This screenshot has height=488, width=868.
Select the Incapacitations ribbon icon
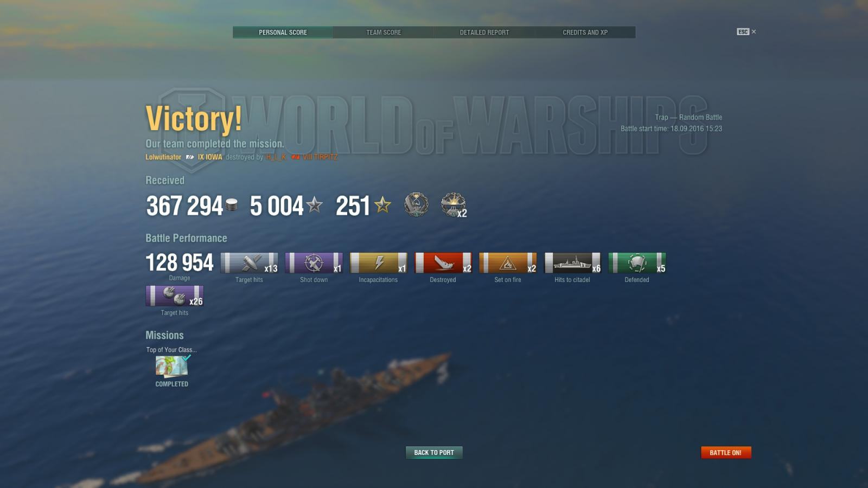[378, 263]
